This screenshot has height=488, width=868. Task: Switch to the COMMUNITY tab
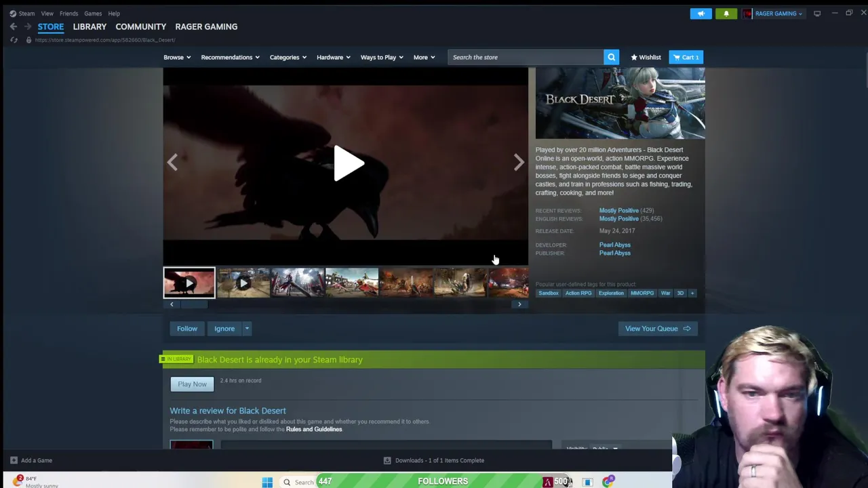pos(140,26)
